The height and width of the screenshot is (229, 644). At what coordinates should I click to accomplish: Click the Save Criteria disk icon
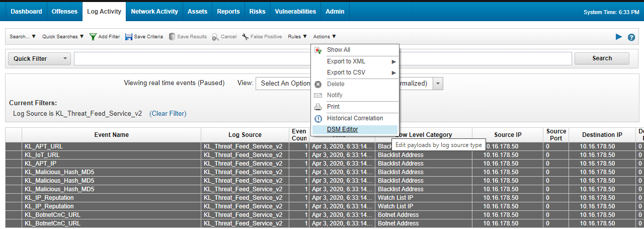tap(129, 37)
